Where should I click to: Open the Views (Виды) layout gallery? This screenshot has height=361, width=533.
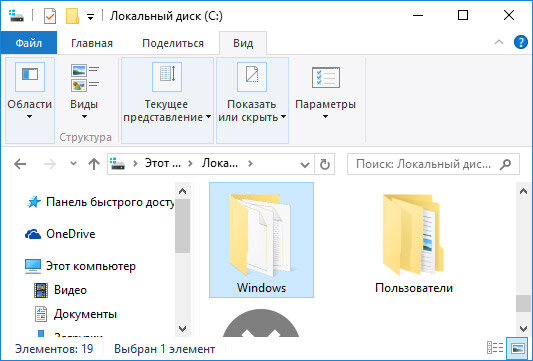[x=84, y=92]
